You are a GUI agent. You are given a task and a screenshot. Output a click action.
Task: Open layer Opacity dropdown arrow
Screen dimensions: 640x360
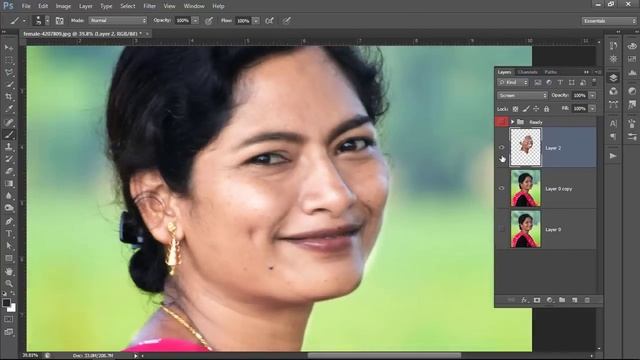pos(592,95)
